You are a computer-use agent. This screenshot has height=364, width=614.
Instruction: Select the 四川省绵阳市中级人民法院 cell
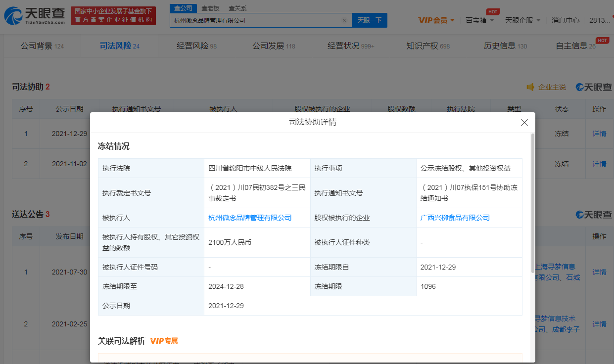[257, 168]
